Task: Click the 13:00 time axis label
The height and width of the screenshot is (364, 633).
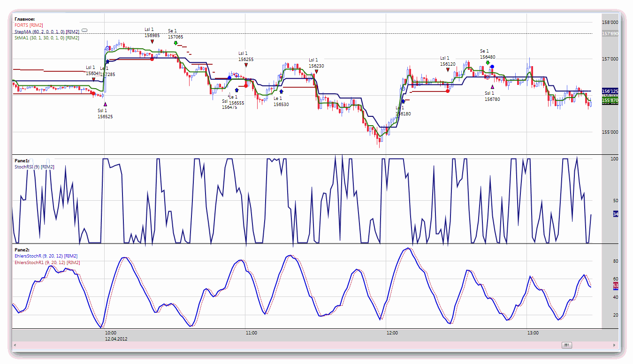Action: (533, 333)
